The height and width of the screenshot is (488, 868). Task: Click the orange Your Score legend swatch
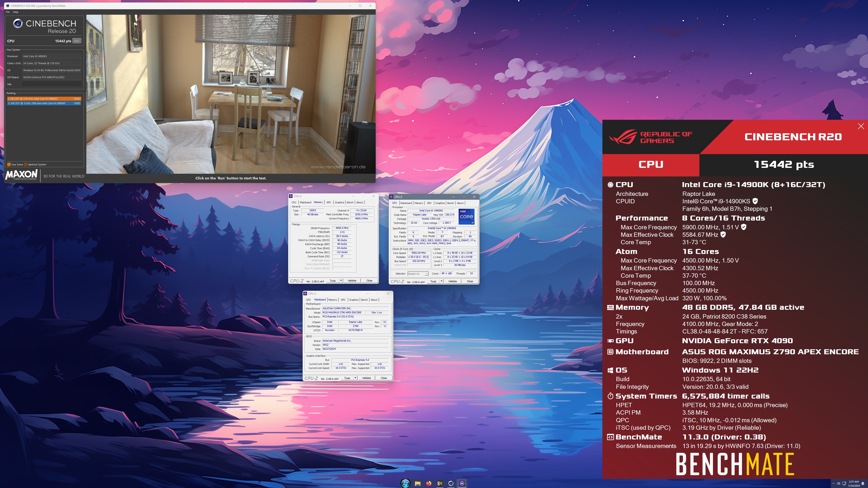click(x=9, y=164)
